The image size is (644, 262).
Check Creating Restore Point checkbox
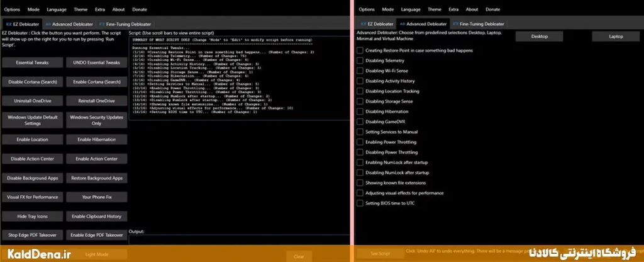[x=360, y=50]
